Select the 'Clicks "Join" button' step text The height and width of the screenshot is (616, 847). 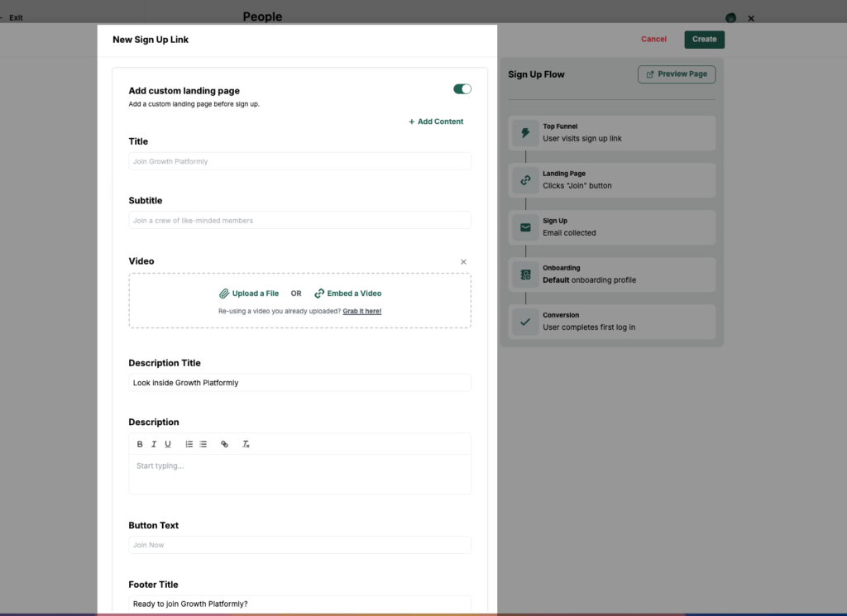(577, 186)
